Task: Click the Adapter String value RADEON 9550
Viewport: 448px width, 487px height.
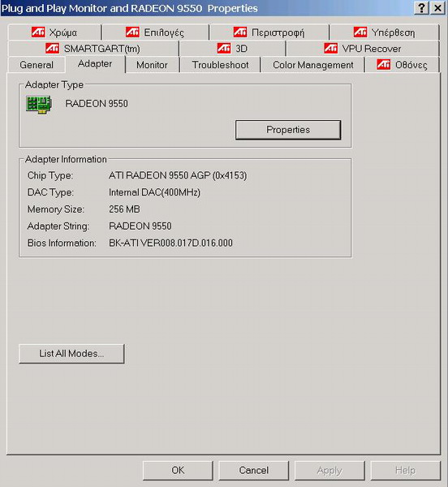Action: tap(140, 226)
